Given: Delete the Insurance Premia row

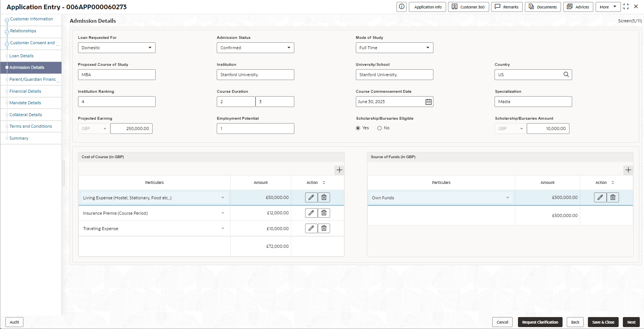Looking at the screenshot, I should click(x=324, y=213).
